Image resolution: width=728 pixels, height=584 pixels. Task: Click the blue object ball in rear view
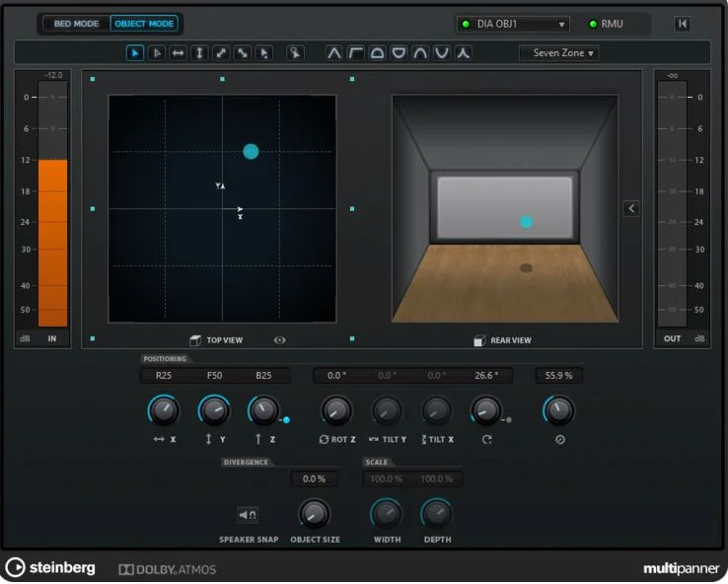[526, 222]
